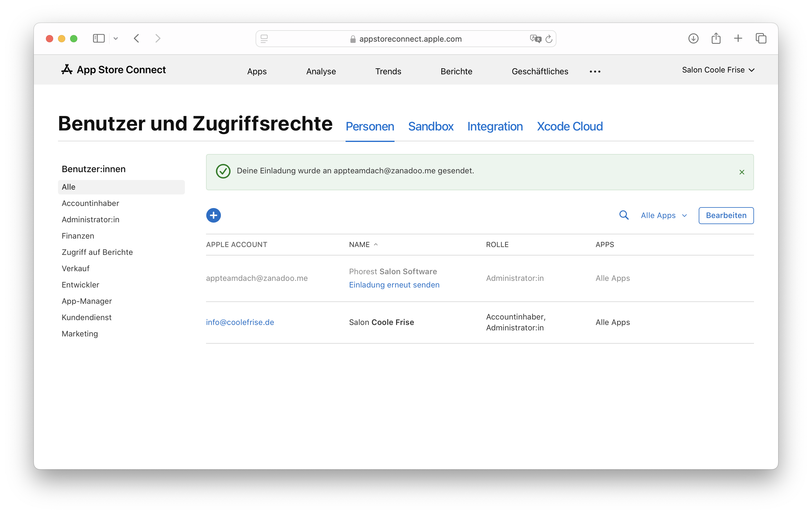Dismiss the invitation sent banner
812x514 pixels.
coord(742,172)
